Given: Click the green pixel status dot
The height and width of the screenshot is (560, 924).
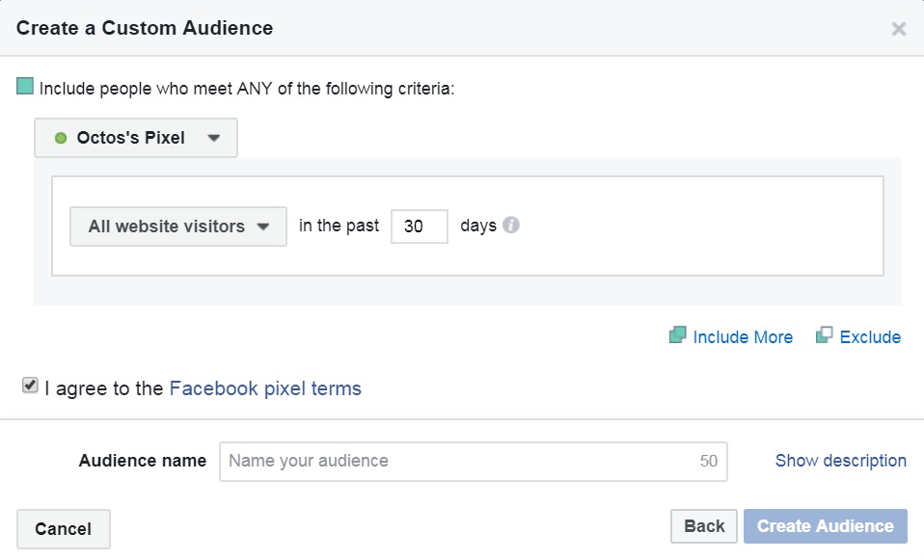Looking at the screenshot, I should click(61, 139).
